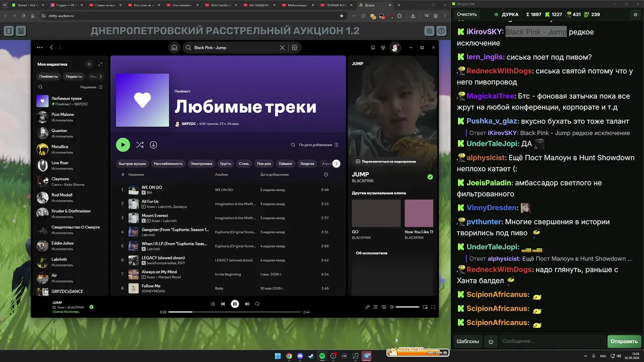Click 'Отправить' button in chat
Viewport: 644px width, 362px height.
(x=624, y=341)
